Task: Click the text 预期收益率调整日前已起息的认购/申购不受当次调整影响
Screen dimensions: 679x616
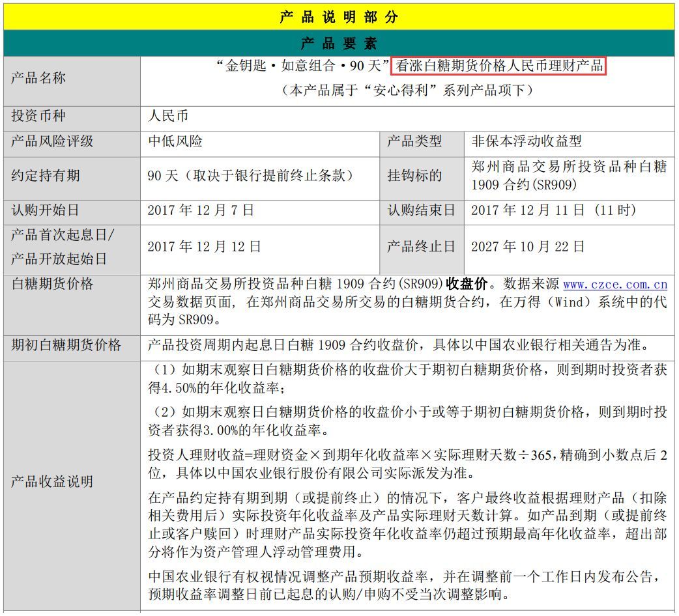Action: point(325,595)
